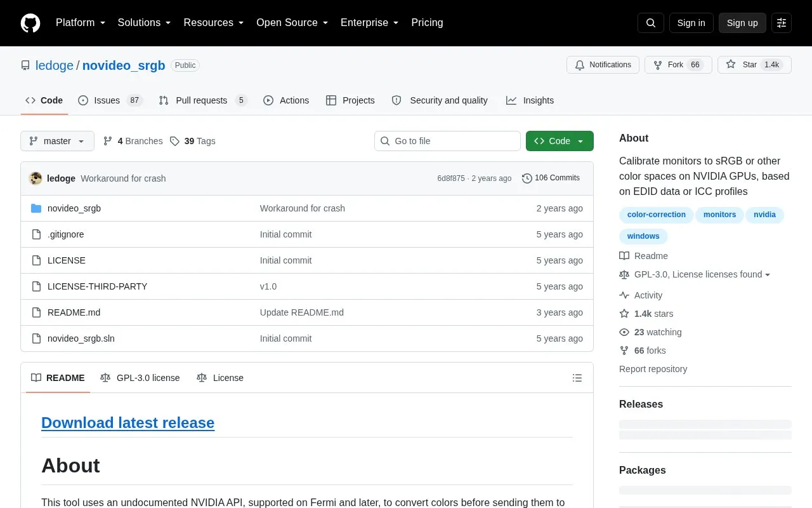View the 4 Branches link
812x508 pixels.
(133, 141)
